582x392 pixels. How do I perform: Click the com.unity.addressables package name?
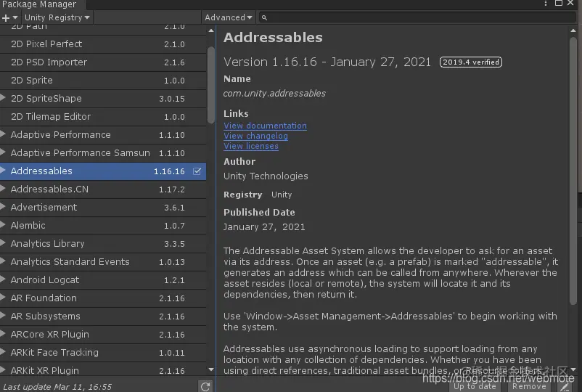coord(274,94)
